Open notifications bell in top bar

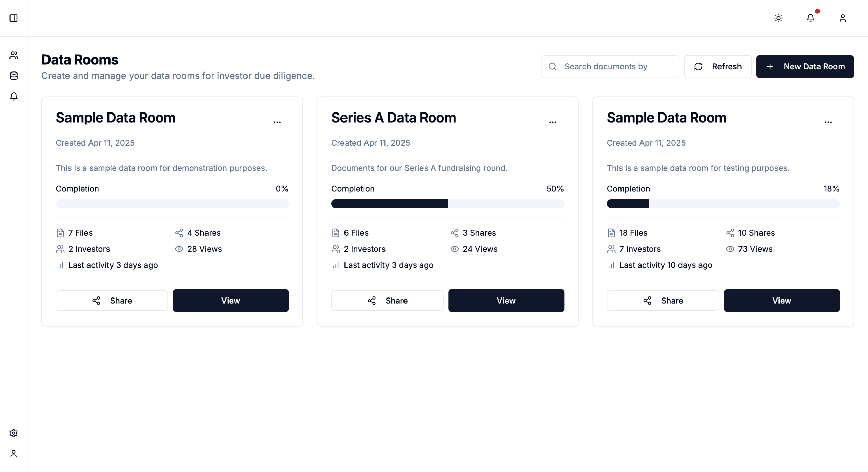pos(810,18)
